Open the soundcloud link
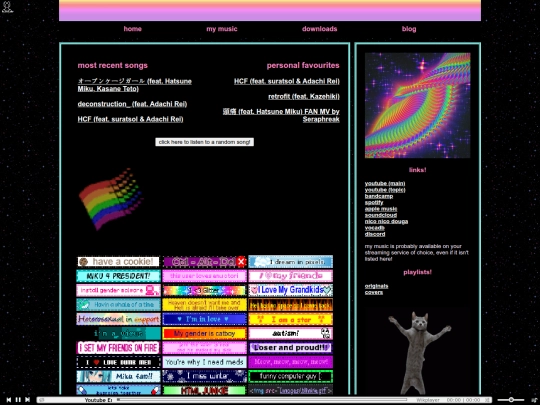 click(381, 215)
